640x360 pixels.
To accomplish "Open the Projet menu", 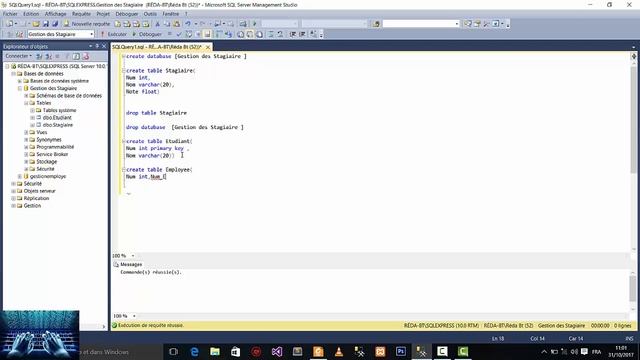I will 103,14.
